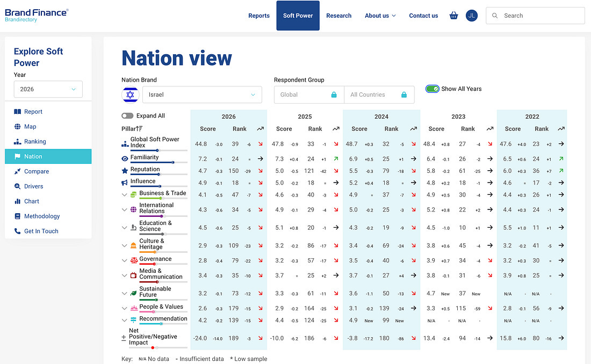Click the Net Positive/Negative Impact bar slider
Image resolution: width=591 pixels, height=364 pixels.
pos(158,347)
